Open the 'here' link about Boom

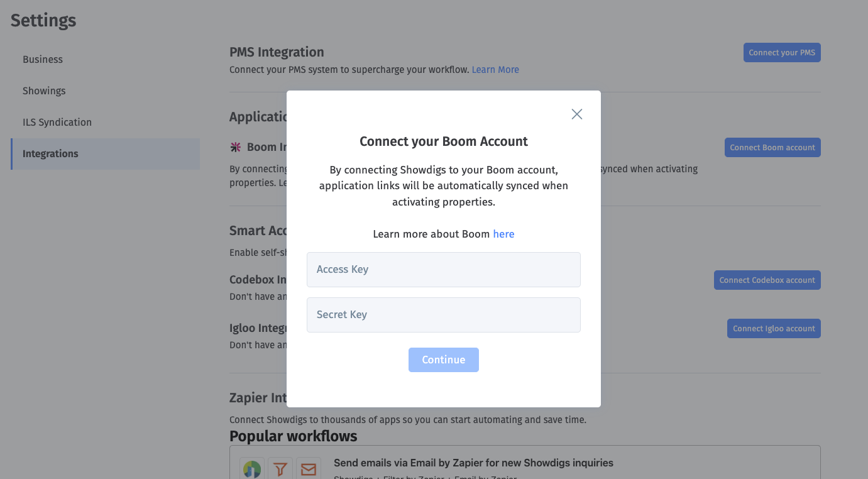pyautogui.click(x=503, y=234)
